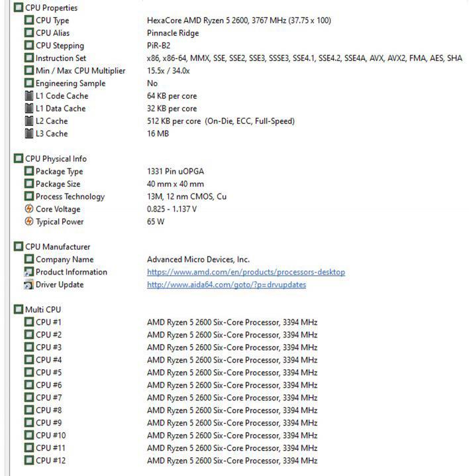The width and height of the screenshot is (469, 476).
Task: Select the CPU Properties heading text
Action: point(51,8)
